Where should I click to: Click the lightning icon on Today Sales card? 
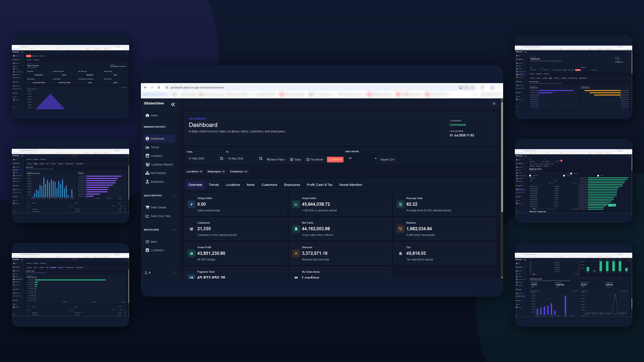[192, 204]
